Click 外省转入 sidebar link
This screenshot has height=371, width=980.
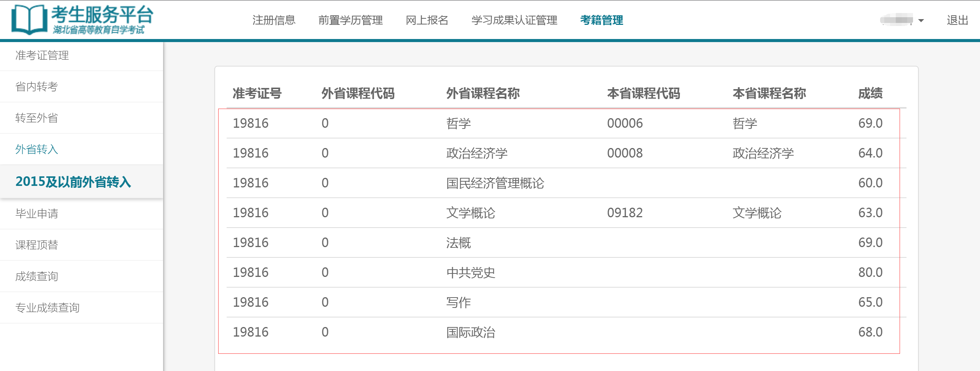click(37, 150)
